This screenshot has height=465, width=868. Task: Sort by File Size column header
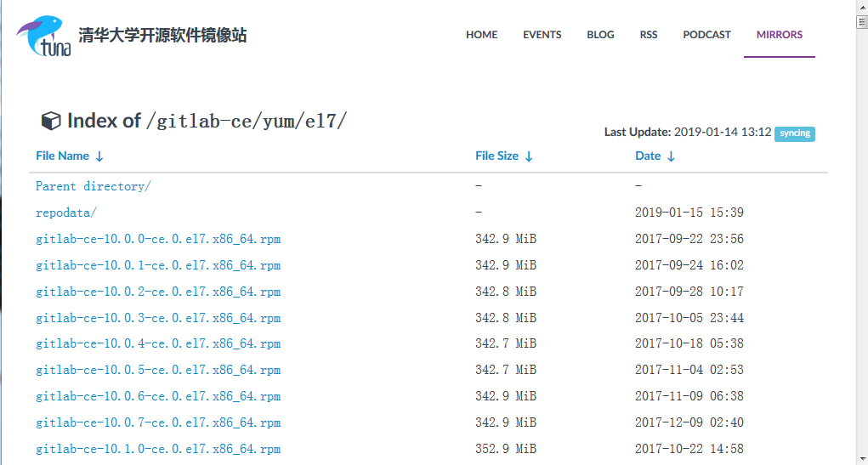[496, 156]
